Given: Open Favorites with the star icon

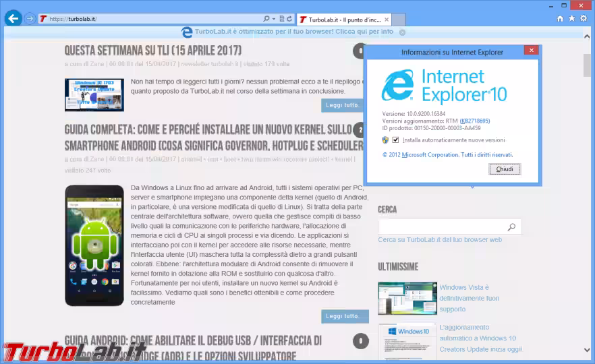Looking at the screenshot, I should tap(572, 19).
